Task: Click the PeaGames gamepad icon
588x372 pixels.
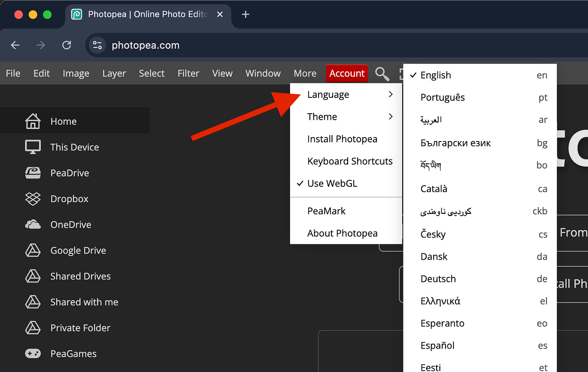Action: point(33,353)
